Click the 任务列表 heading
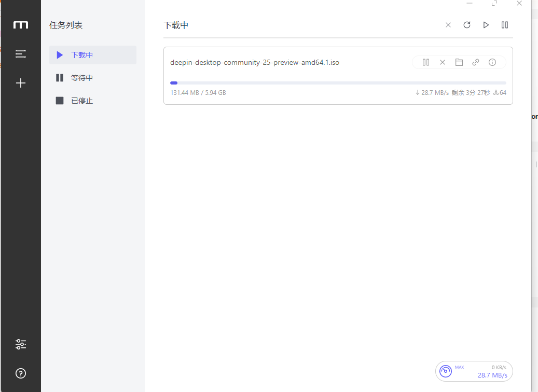Image resolution: width=538 pixels, height=392 pixels. 66,25
